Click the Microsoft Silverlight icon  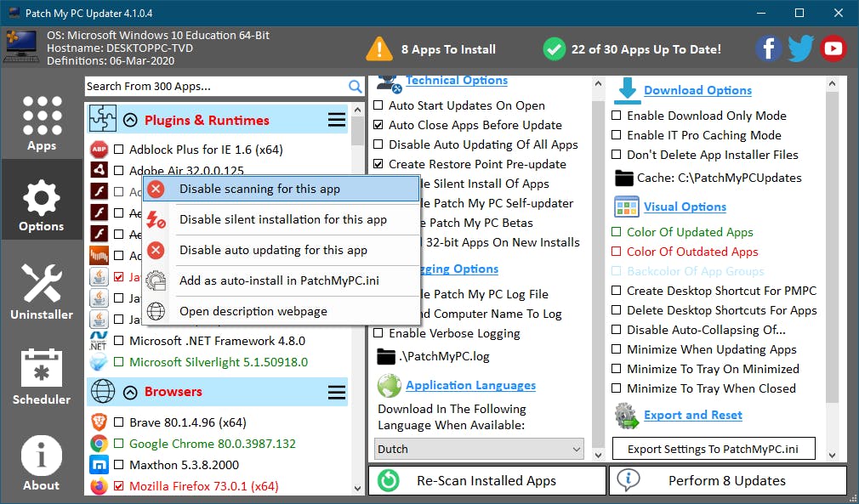pos(100,362)
